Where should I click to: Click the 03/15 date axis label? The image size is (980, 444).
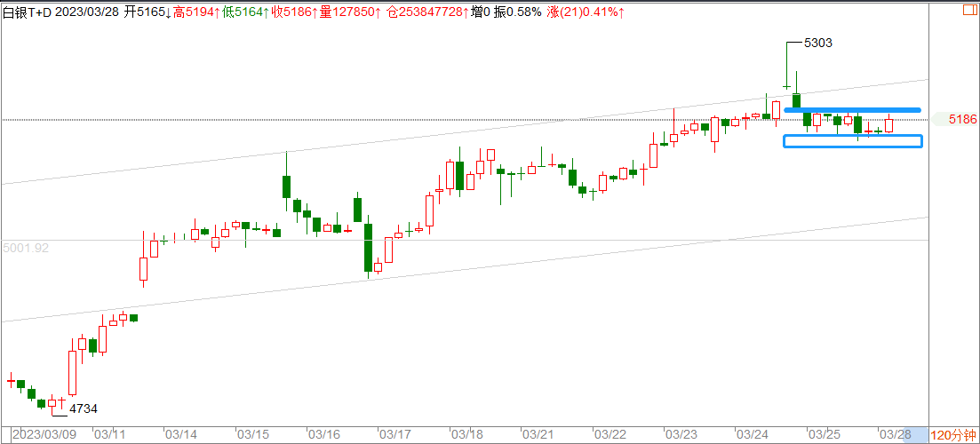pos(254,434)
